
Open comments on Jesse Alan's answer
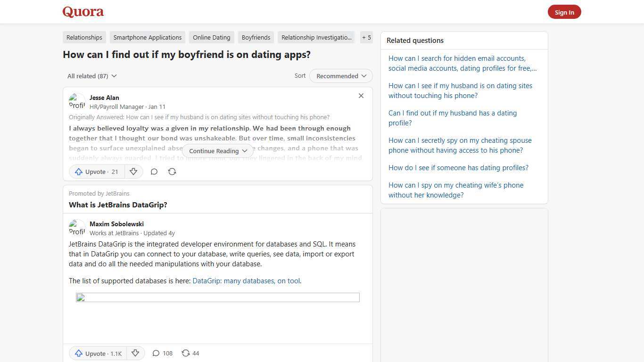point(154,172)
